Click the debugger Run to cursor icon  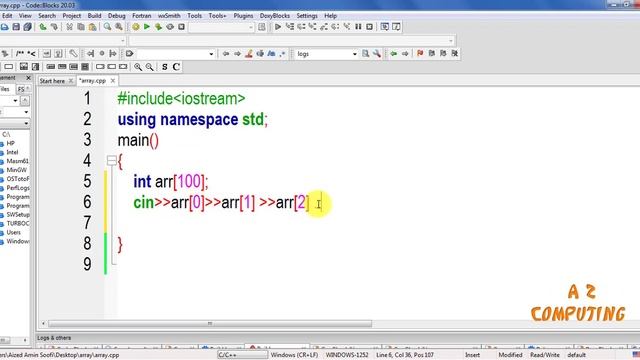tap(290, 27)
